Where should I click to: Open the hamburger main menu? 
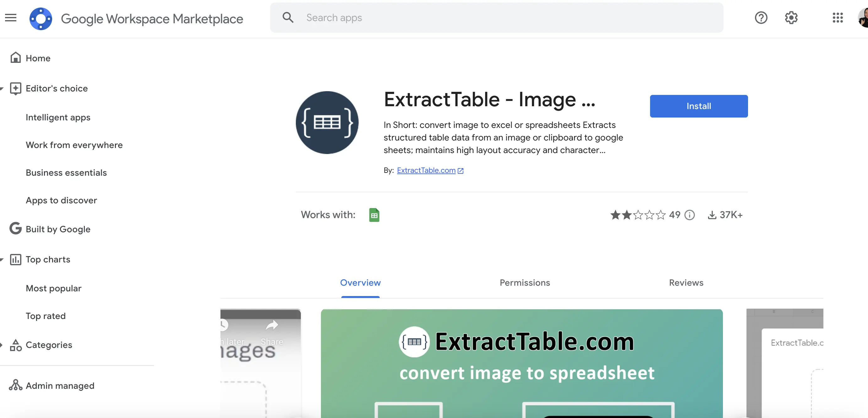(10, 18)
